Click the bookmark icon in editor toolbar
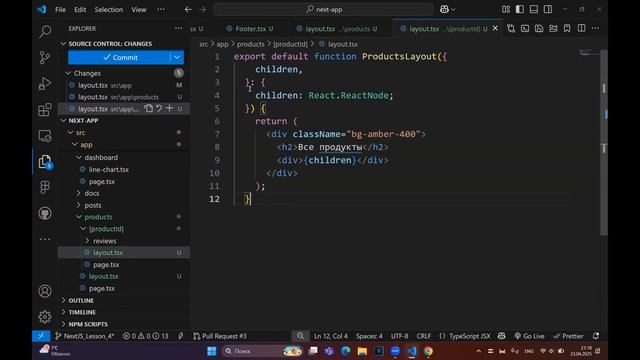 (567, 28)
